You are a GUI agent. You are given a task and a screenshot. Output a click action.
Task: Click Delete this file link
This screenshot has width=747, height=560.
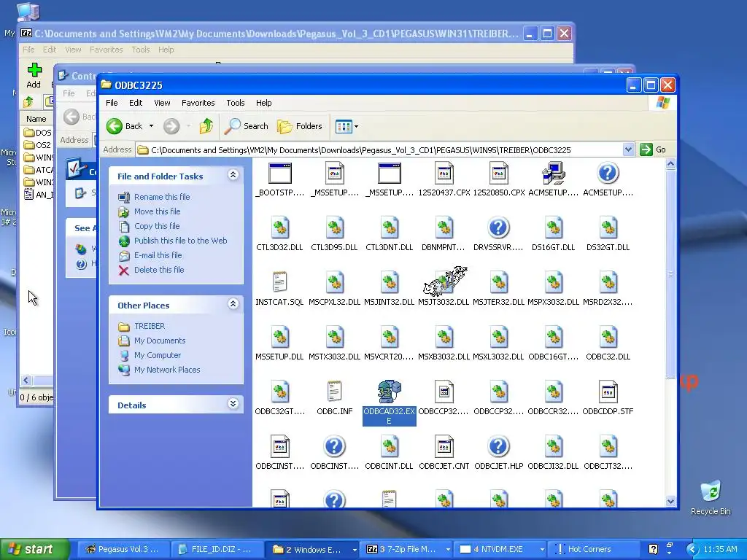pyautogui.click(x=159, y=270)
